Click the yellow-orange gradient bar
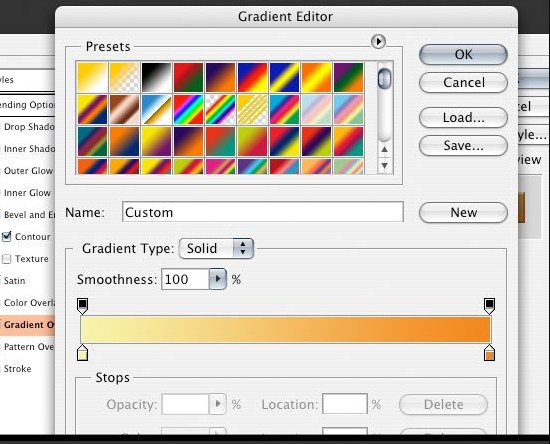550x444 pixels. 286,329
